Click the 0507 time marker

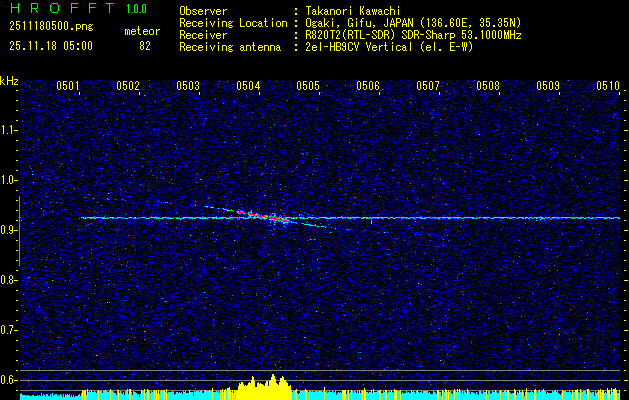point(428,85)
